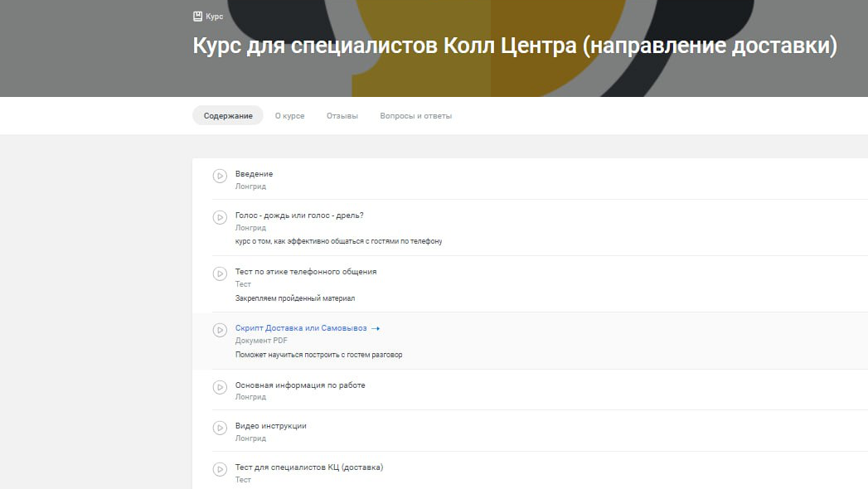Click play icon beside Скрипт Доставка или Самовывоз
Viewport: 868px width, 489px height.
pos(220,330)
